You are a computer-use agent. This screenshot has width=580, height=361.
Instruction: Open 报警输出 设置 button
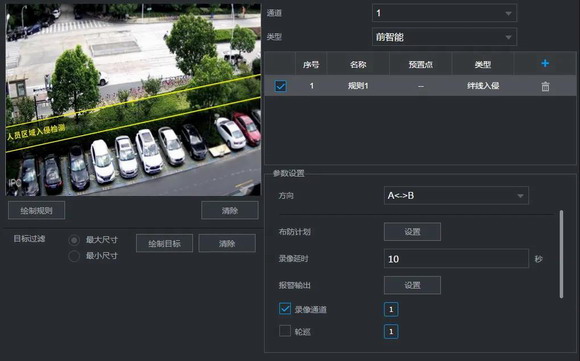pyautogui.click(x=412, y=285)
